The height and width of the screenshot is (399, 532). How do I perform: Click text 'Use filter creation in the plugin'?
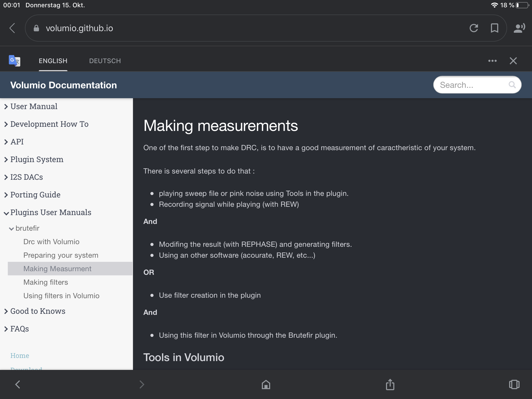click(x=210, y=295)
